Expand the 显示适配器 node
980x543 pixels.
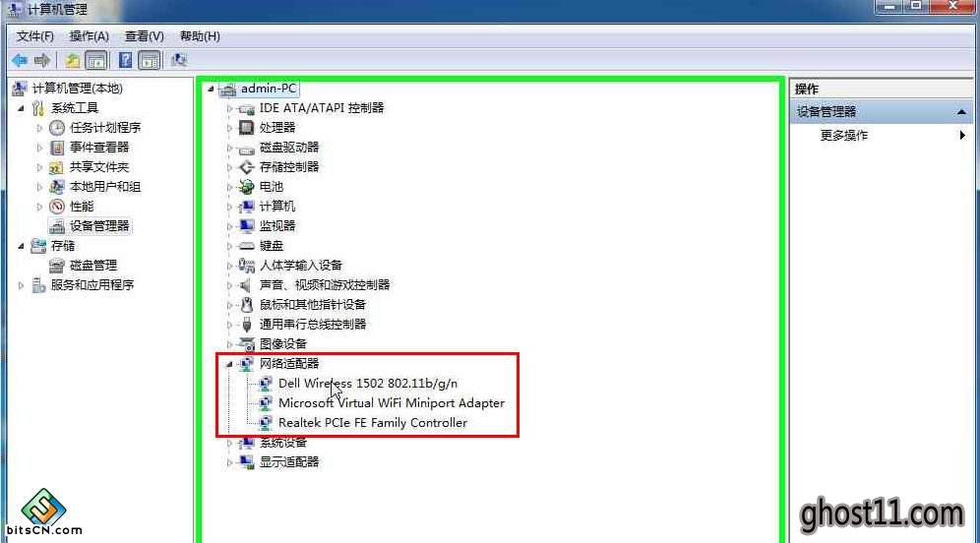(x=229, y=462)
